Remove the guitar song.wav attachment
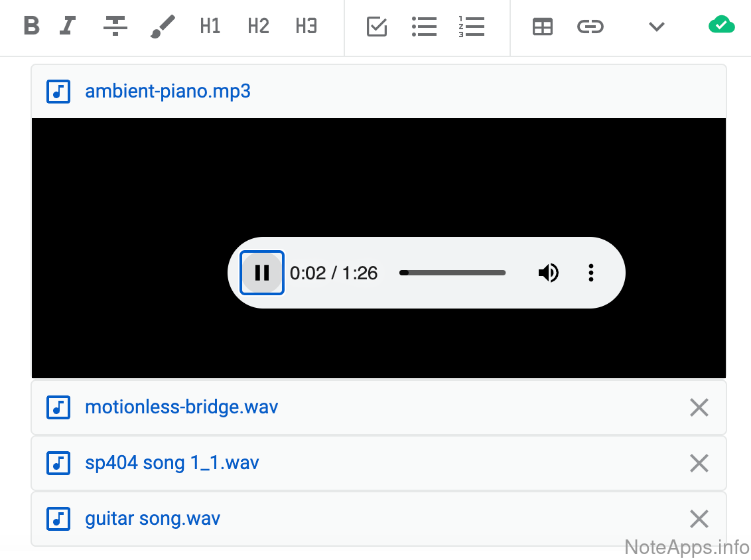Viewport: 751px width, 560px height. [x=699, y=519]
